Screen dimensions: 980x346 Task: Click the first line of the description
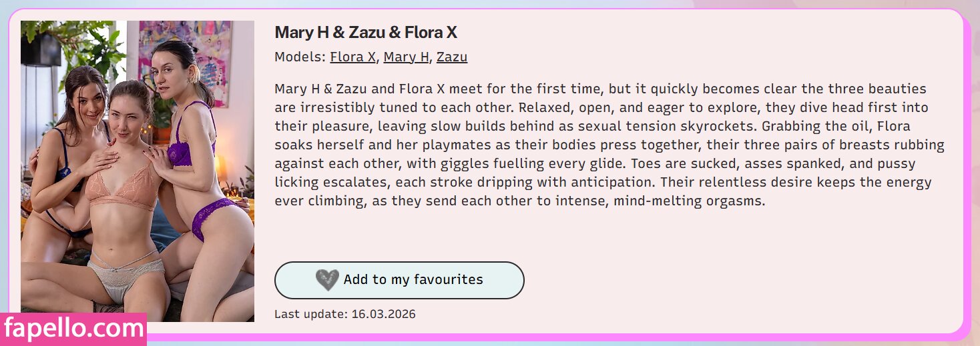pos(601,89)
